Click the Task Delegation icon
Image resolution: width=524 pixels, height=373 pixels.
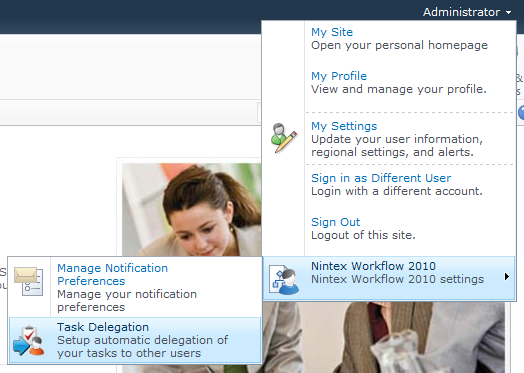[x=29, y=341]
